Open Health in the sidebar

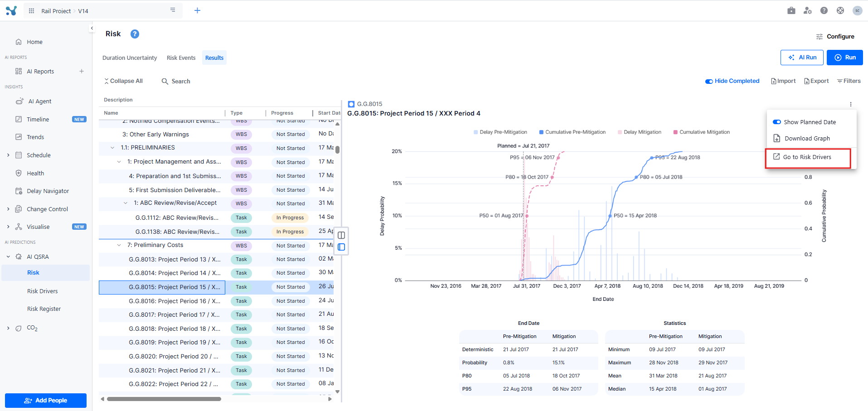tap(35, 173)
